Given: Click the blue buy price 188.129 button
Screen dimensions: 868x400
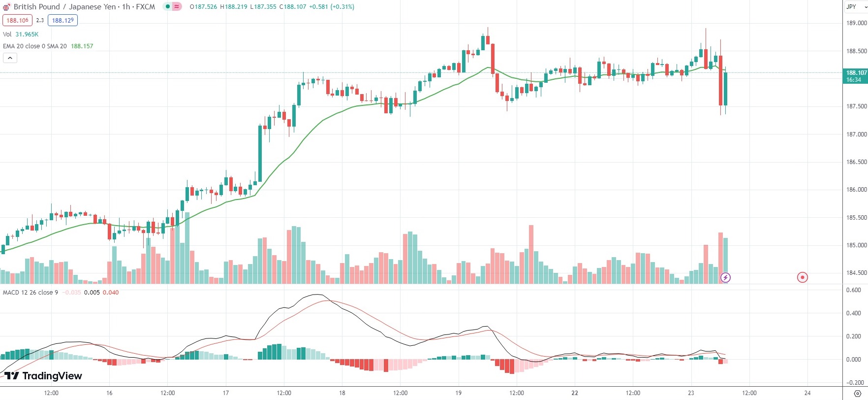Looking at the screenshot, I should click(x=62, y=20).
